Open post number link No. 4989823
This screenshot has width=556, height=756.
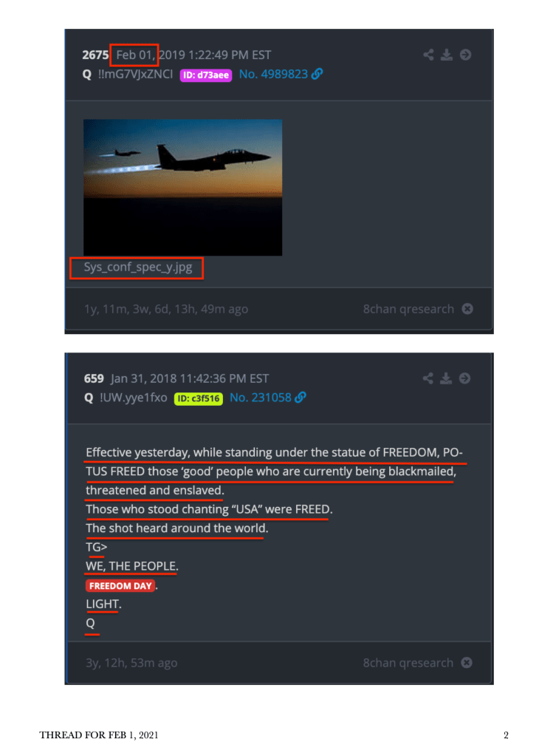[273, 74]
